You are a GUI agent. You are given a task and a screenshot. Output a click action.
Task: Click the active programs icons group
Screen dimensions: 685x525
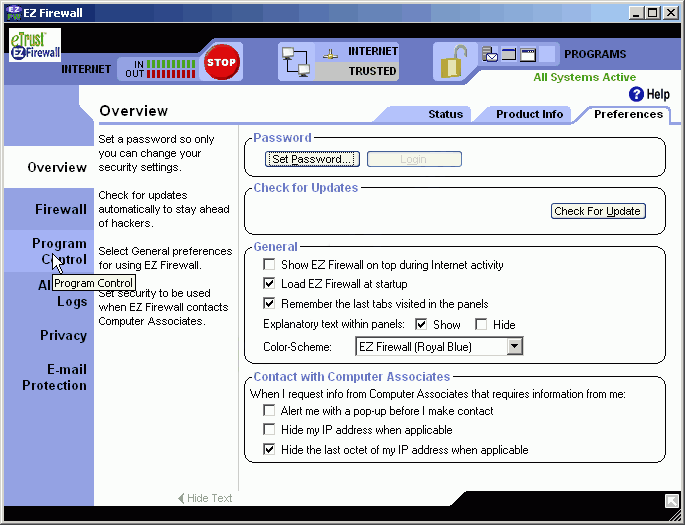(510, 55)
